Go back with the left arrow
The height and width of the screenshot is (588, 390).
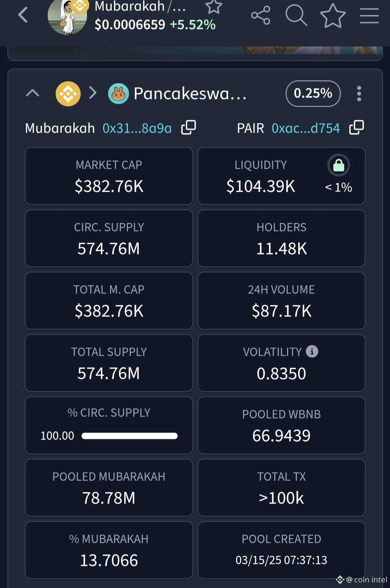coord(23,15)
